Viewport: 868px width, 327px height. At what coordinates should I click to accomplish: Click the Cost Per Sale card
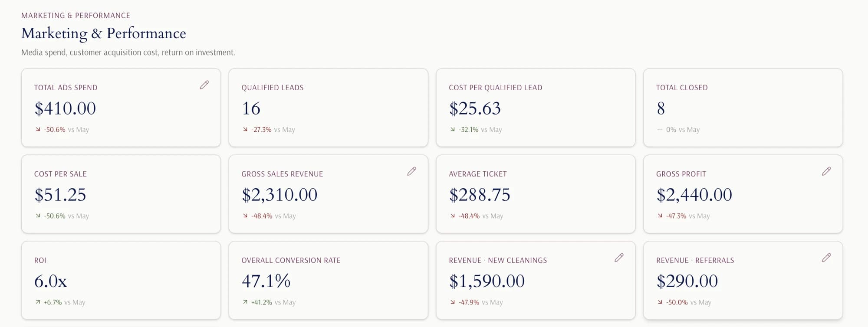click(121, 194)
